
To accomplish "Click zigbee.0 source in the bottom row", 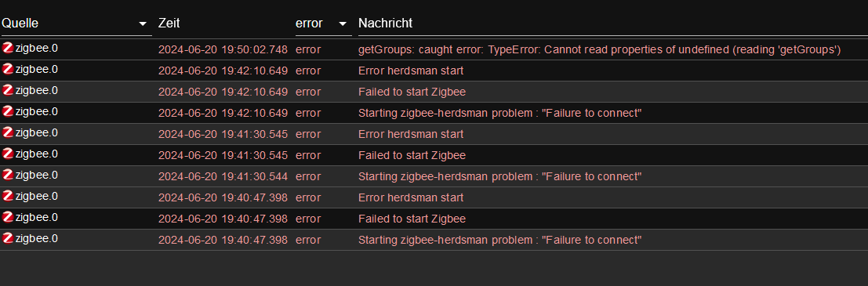I will [37, 238].
